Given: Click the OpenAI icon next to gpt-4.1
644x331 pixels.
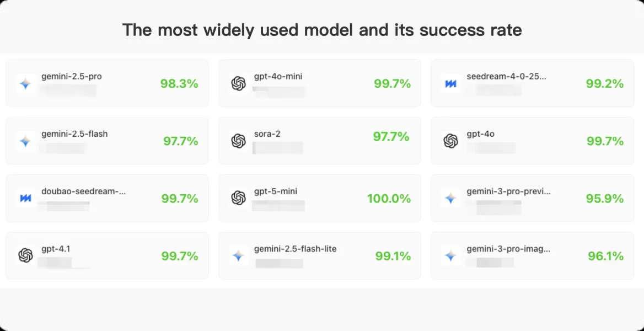Looking at the screenshot, I should tap(25, 255).
